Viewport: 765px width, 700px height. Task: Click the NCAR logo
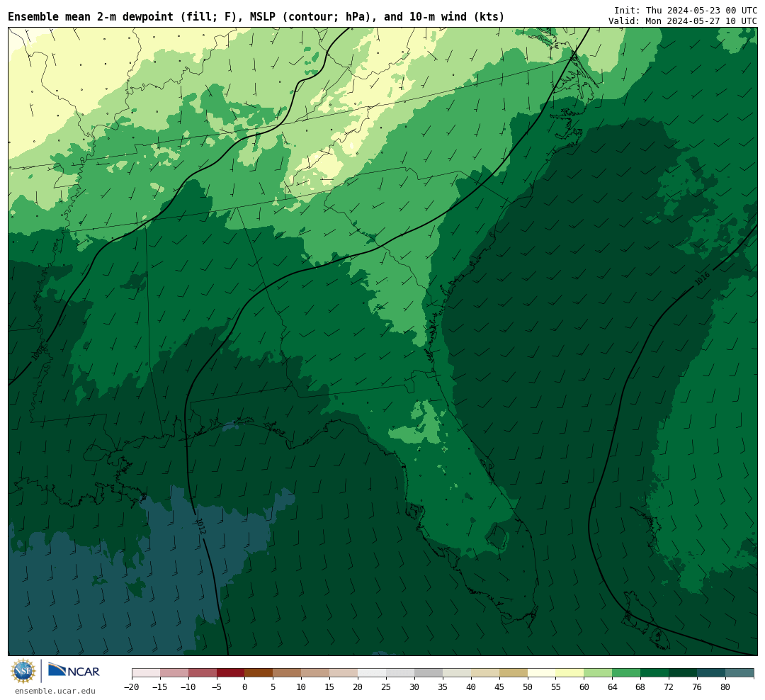pyautogui.click(x=74, y=671)
